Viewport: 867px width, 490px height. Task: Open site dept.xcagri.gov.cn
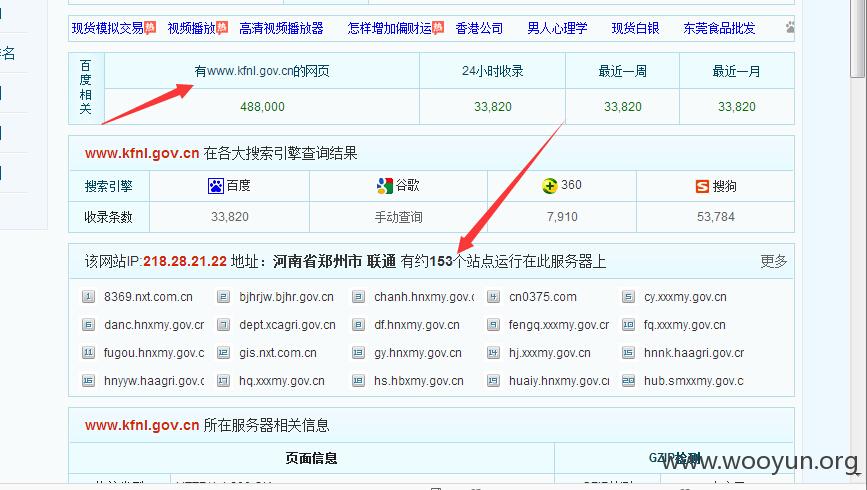[288, 325]
